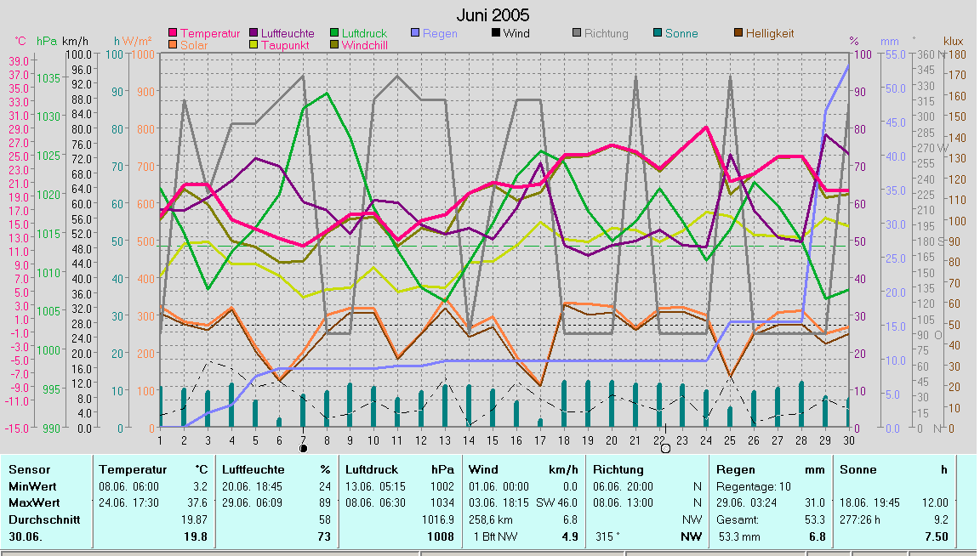Click the brown Helligkeit legend square
Screen dimensions: 980x556
pos(738,34)
